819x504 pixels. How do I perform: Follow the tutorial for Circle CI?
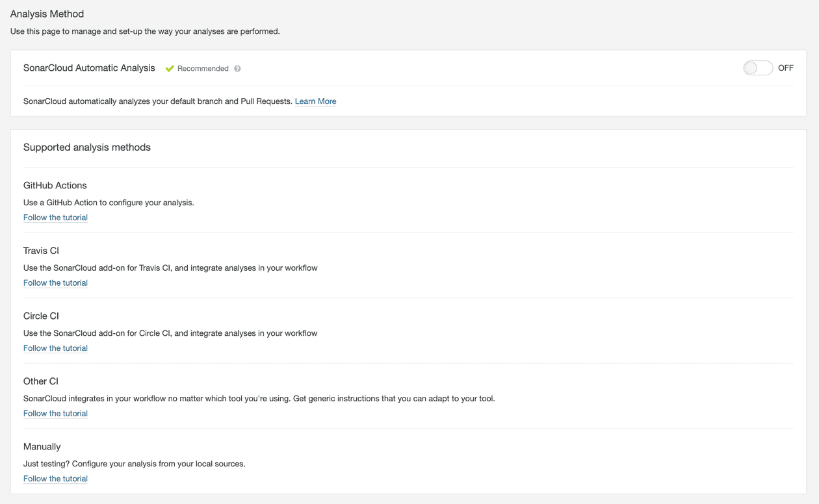pos(55,348)
